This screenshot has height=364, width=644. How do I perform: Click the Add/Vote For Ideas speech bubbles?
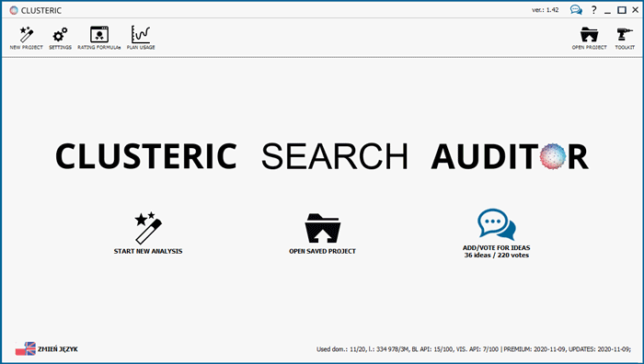[x=497, y=224]
